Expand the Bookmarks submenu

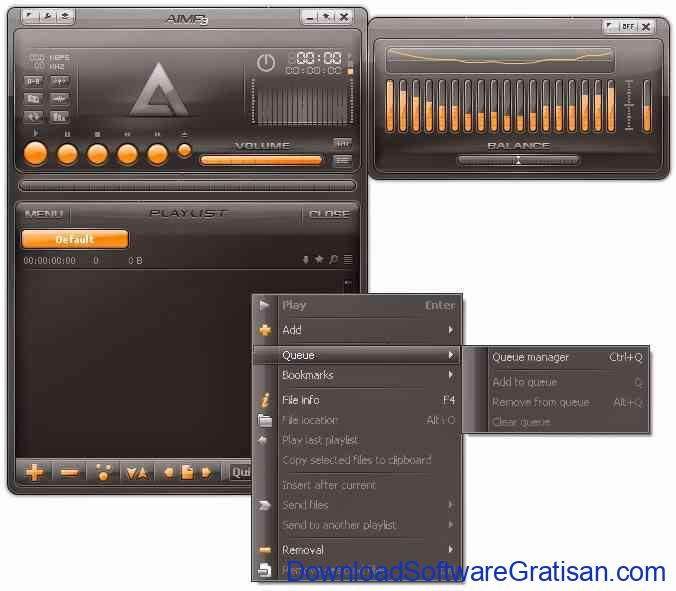coord(357,375)
